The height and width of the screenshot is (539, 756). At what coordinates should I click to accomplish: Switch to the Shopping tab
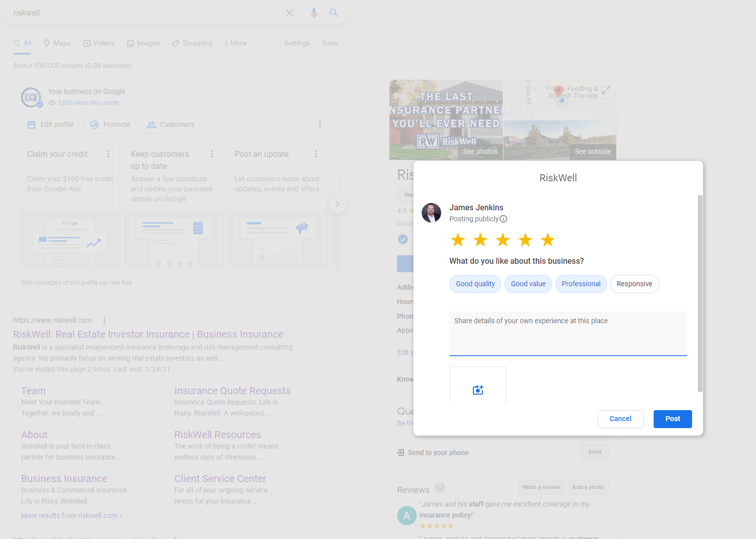click(192, 43)
